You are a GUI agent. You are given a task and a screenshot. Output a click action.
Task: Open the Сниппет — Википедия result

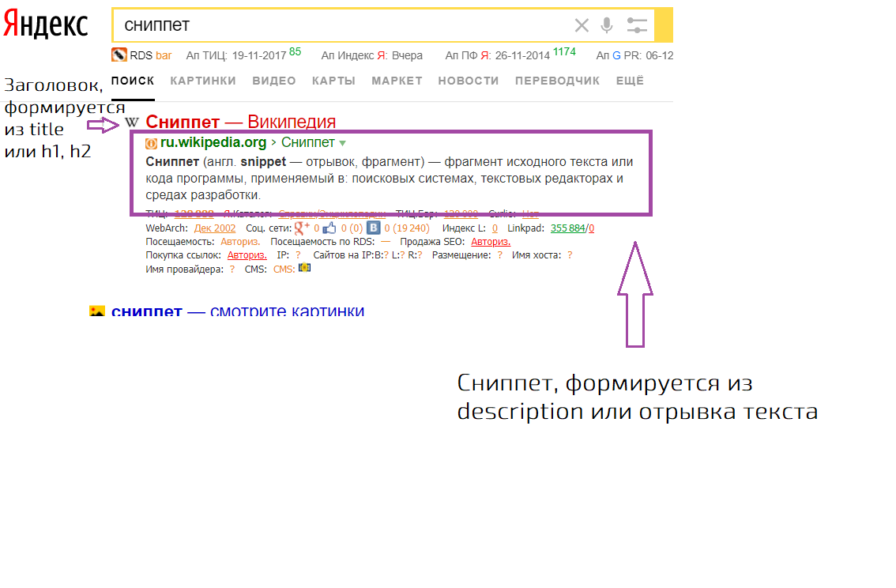(240, 122)
